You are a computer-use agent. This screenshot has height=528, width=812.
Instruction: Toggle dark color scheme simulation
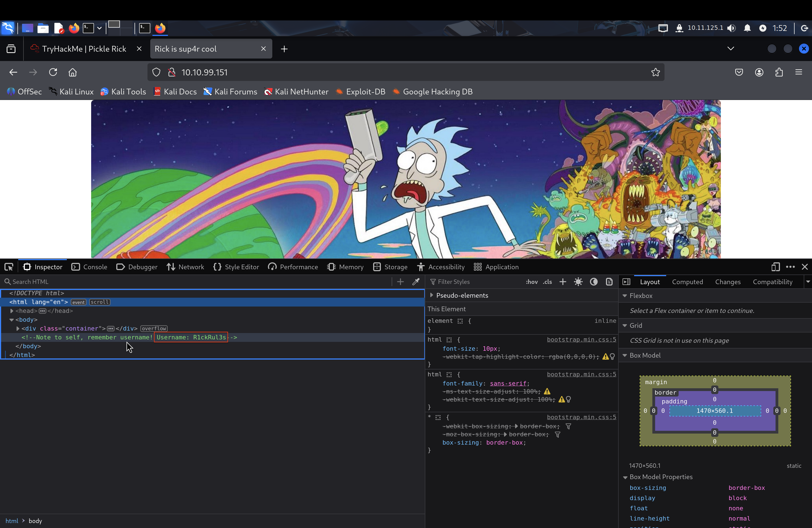point(594,282)
